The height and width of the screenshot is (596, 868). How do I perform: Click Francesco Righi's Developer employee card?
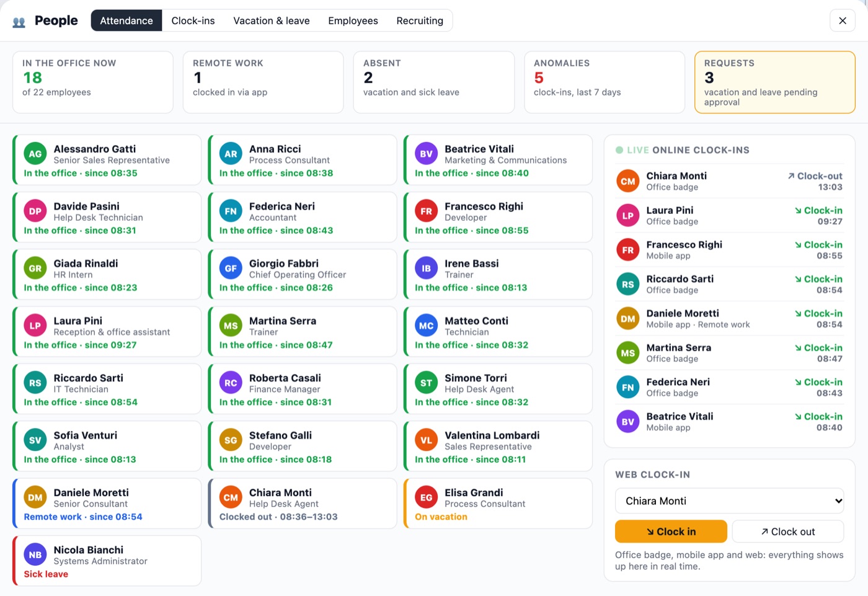pos(498,217)
